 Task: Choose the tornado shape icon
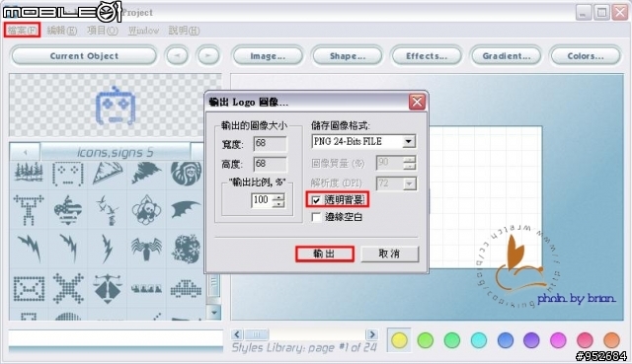coord(146,174)
